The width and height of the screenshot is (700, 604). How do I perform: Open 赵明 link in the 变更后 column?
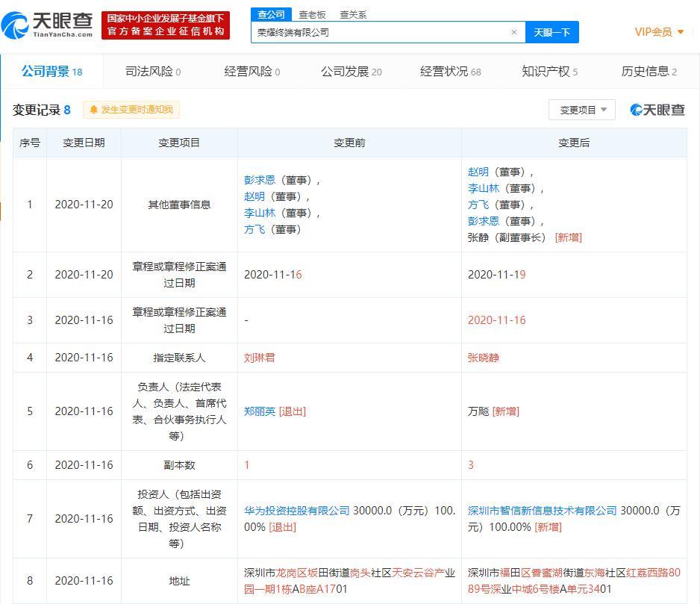point(478,172)
